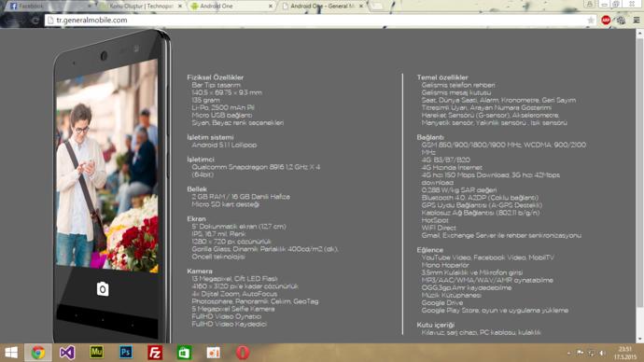Open Photoshop from the taskbar

click(126, 352)
